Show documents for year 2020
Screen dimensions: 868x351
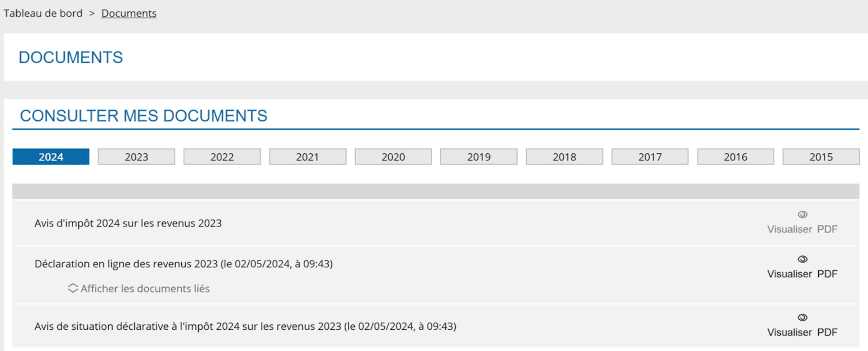pyautogui.click(x=393, y=157)
